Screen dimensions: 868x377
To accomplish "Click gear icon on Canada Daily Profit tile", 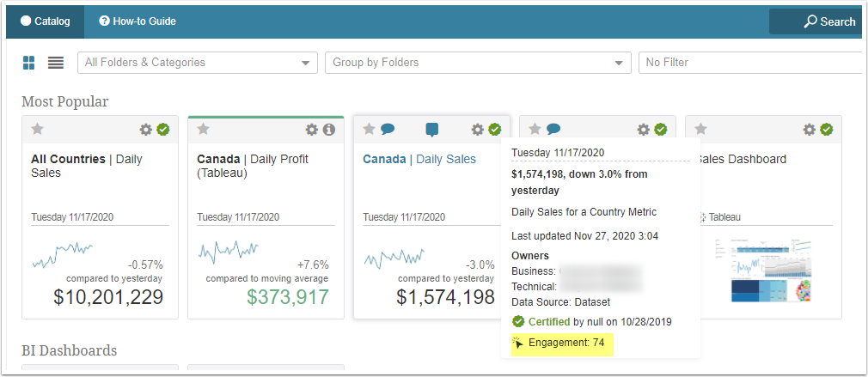I will 312,130.
